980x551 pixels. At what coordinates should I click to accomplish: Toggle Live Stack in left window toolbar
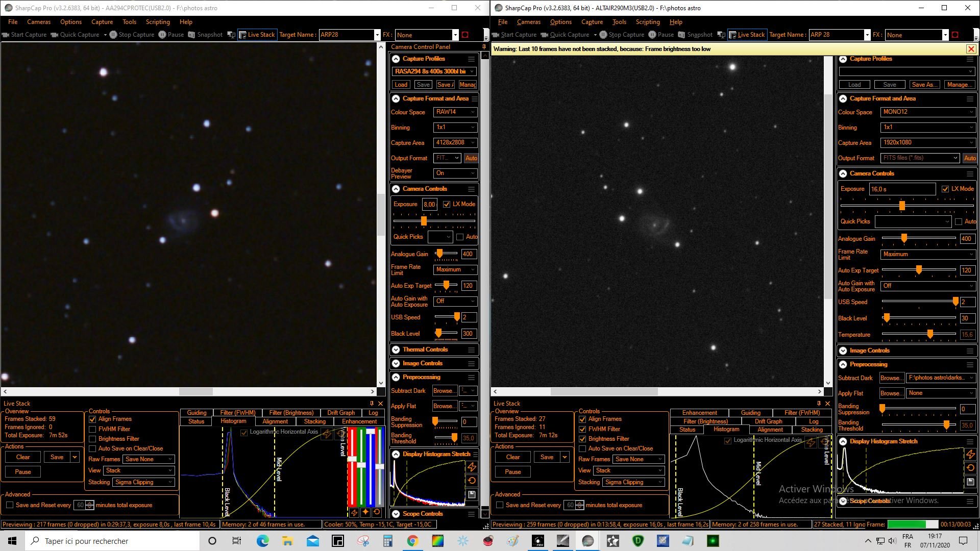coord(257,35)
